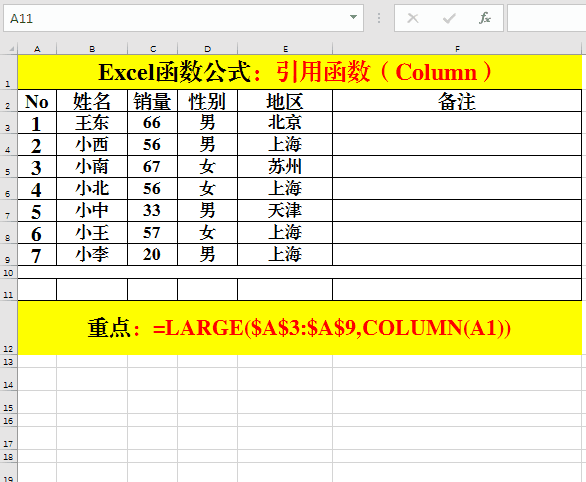Select the name cell '小南'
Viewport: 586px width, 482px height.
pos(92,167)
